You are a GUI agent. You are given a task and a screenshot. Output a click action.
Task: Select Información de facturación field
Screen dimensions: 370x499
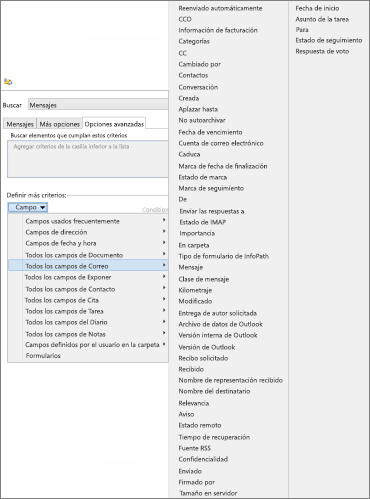[x=218, y=30]
